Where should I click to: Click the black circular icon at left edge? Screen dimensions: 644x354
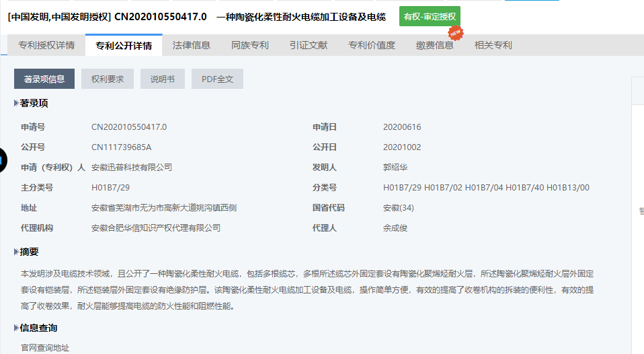coord(2,160)
